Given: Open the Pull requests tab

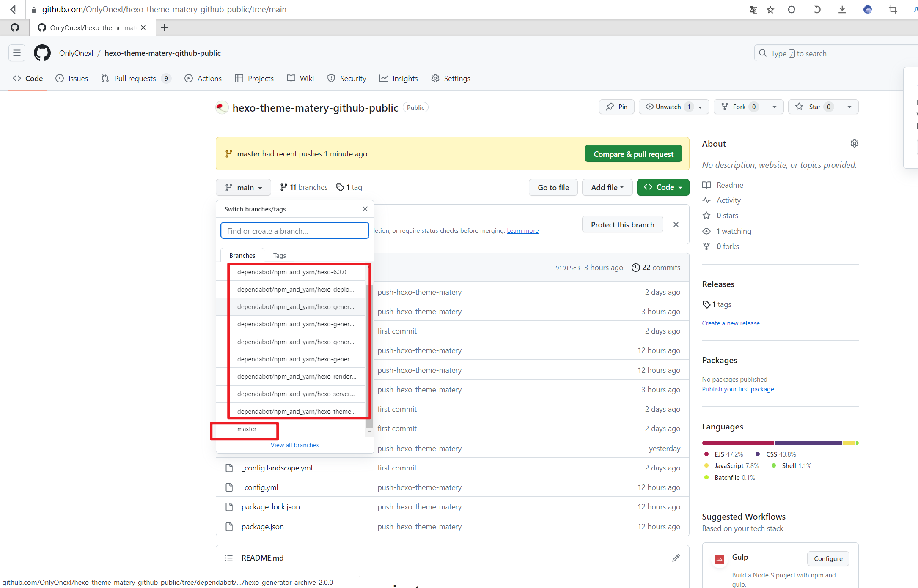Looking at the screenshot, I should pos(135,78).
